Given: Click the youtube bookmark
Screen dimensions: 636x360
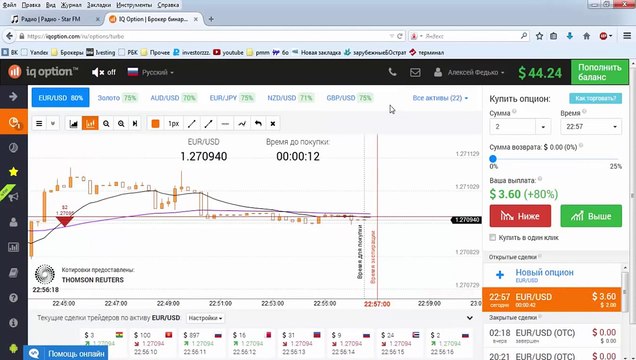Looking at the screenshot, I should tap(229, 52).
